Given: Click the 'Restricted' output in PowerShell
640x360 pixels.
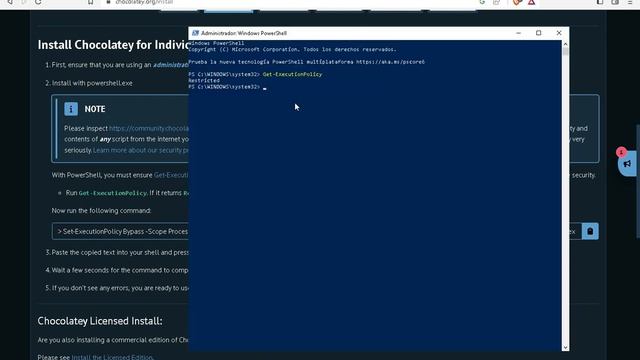Looking at the screenshot, I should (204, 80).
